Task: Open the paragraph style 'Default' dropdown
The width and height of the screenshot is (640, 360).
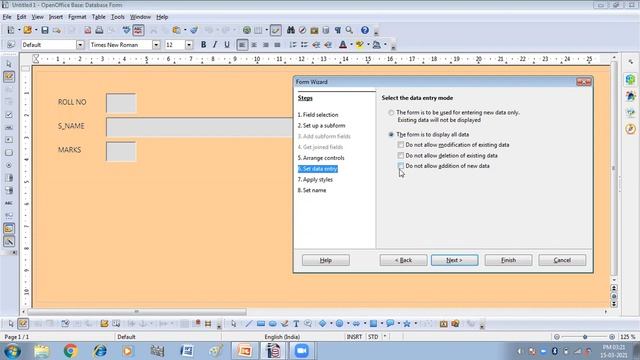Action: pyautogui.click(x=80, y=45)
